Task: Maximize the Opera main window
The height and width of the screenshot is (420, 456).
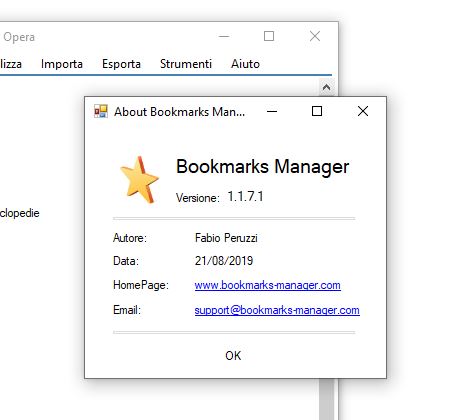Action: point(269,36)
